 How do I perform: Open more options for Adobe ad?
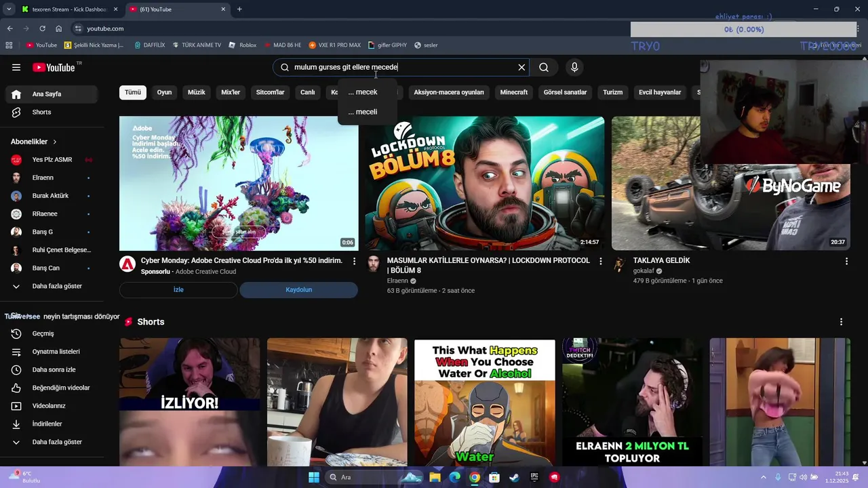tap(354, 261)
